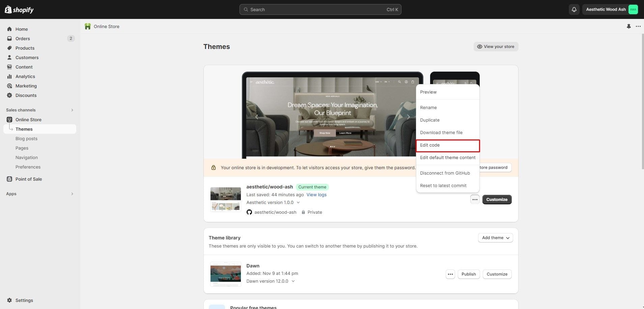Image resolution: width=644 pixels, height=309 pixels.
Task: Click the Search input field
Action: pyautogui.click(x=320, y=9)
